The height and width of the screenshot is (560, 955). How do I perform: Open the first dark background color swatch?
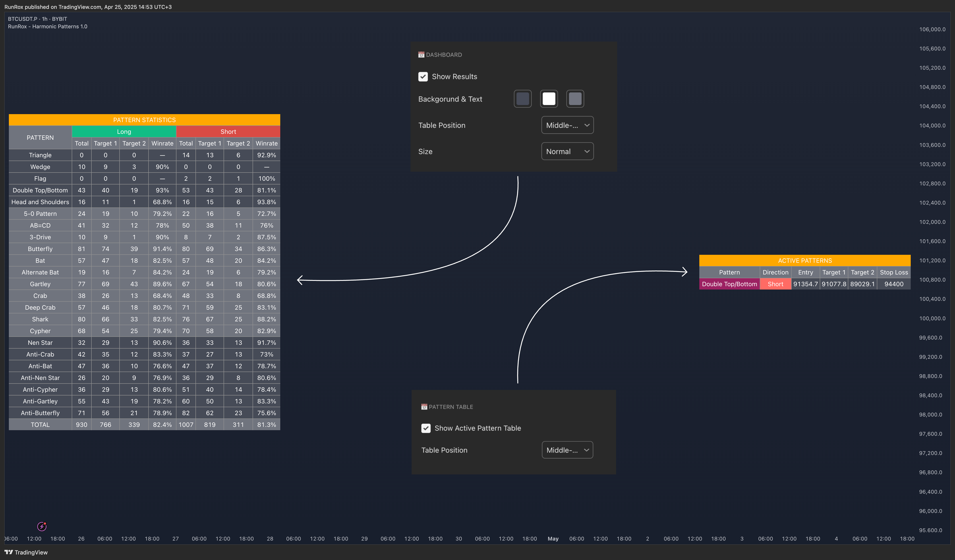523,99
